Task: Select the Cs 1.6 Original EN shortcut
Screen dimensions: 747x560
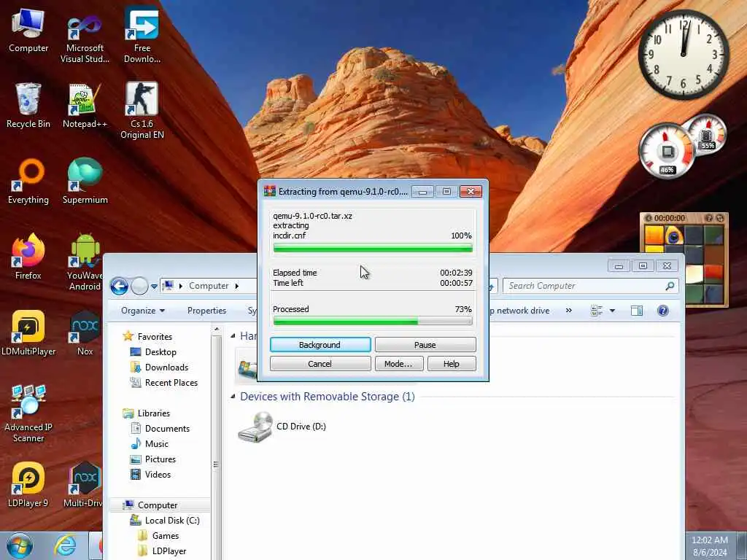Action: pyautogui.click(x=142, y=111)
